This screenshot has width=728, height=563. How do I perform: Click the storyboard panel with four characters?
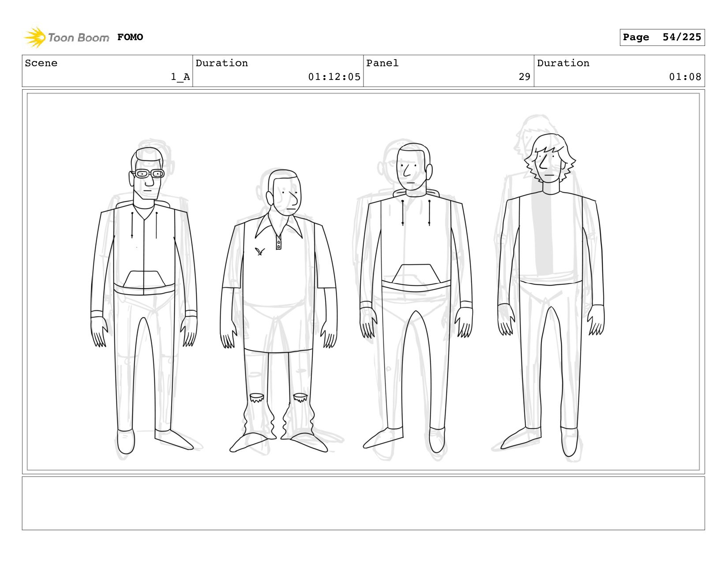(x=363, y=282)
